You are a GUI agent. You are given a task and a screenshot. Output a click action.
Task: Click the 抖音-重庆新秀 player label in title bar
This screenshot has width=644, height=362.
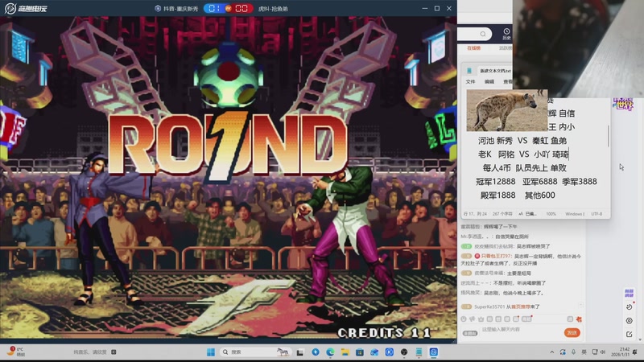pyautogui.click(x=176, y=8)
